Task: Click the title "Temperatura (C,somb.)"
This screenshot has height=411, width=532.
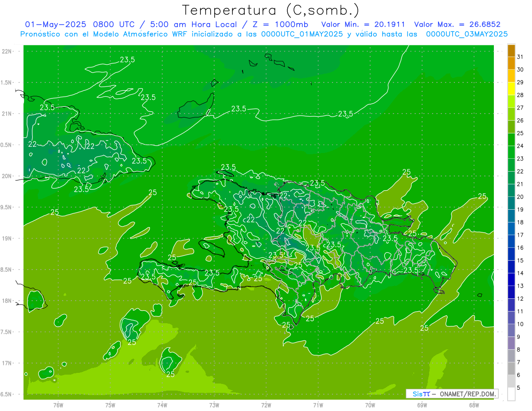Action: (x=270, y=10)
